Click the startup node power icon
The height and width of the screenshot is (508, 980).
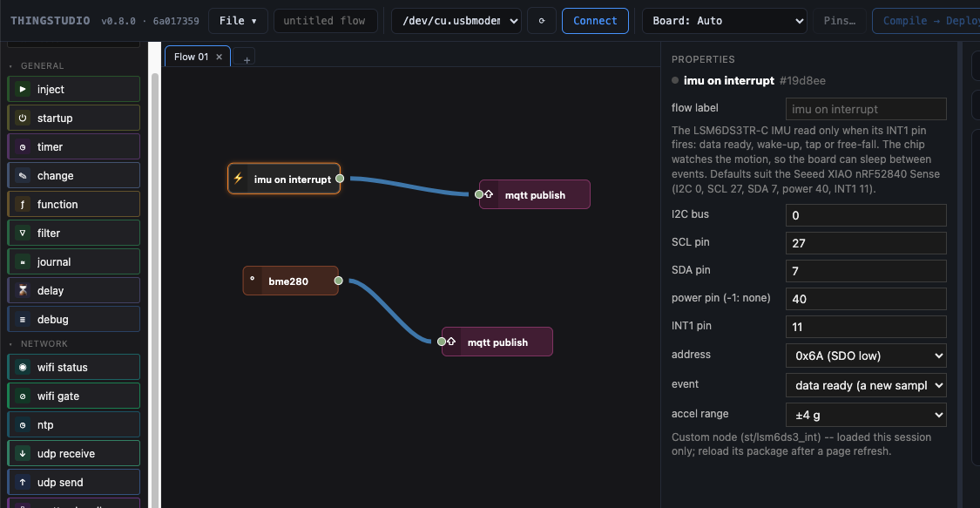23,119
